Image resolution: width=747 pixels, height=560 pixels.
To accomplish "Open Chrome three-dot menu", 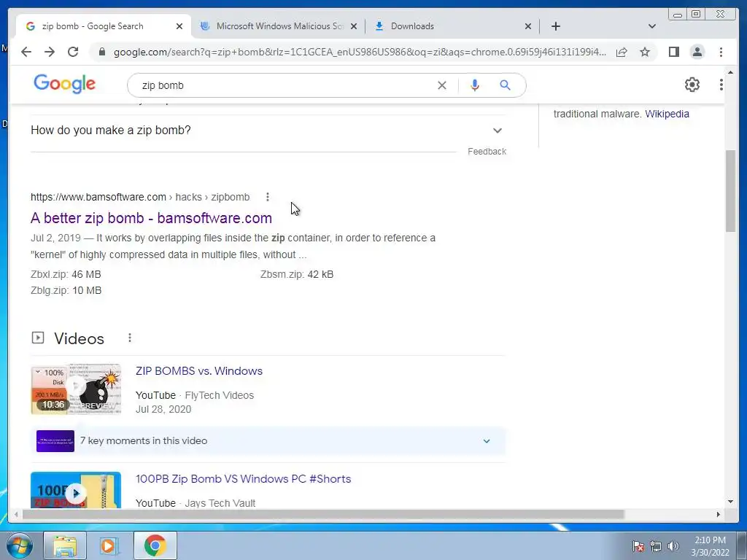I will click(721, 52).
